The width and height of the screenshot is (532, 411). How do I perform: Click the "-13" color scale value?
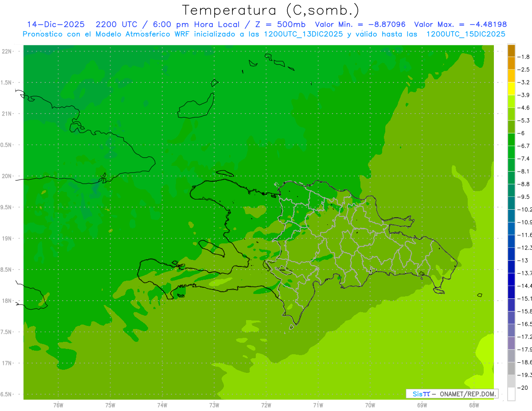point(524,260)
